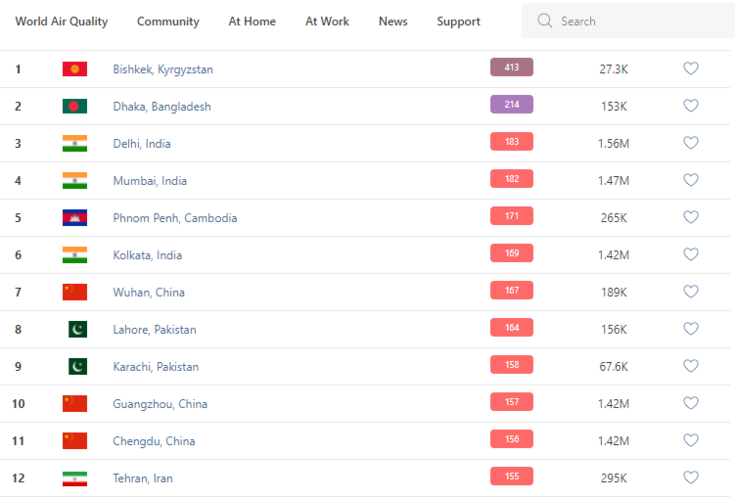Click the Iran flag beside Tehran
The height and width of the screenshot is (500, 735).
pyautogui.click(x=75, y=478)
